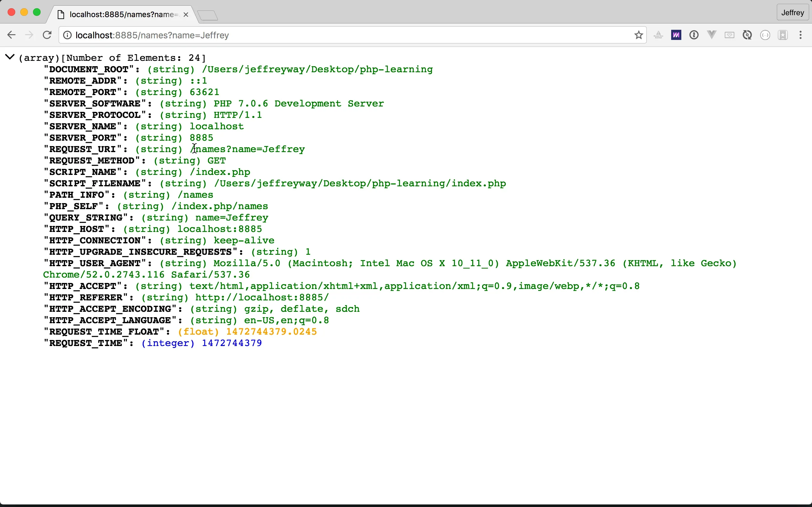Open the curly braces JSON extension
The width and height of the screenshot is (812, 507).
pyautogui.click(x=765, y=35)
